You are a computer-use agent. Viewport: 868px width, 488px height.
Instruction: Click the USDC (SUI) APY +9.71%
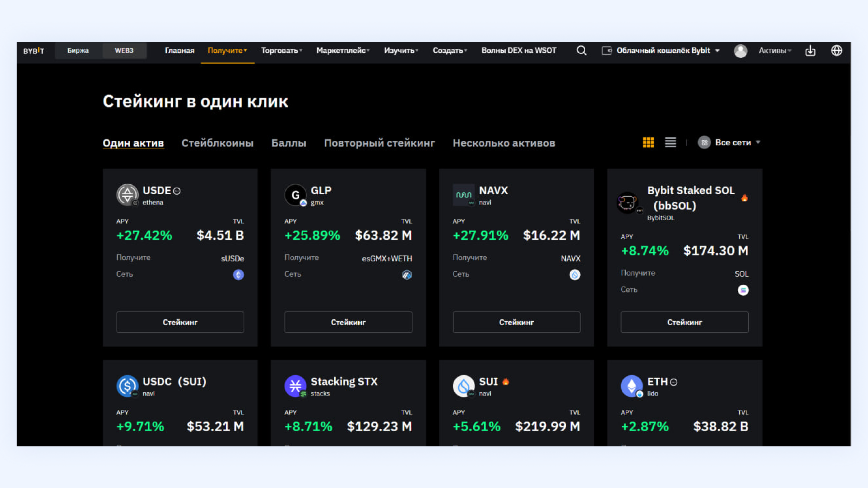click(140, 426)
